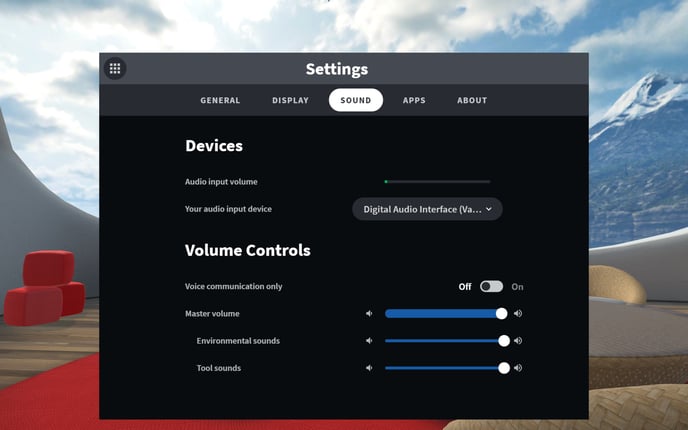Click the Audio input volume meter
This screenshot has height=430, width=688.
(437, 182)
